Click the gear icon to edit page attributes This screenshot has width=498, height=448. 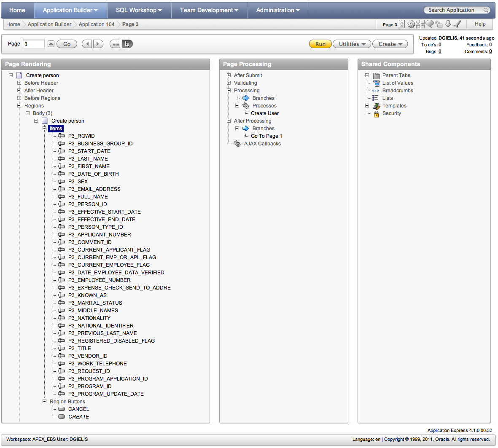411,24
